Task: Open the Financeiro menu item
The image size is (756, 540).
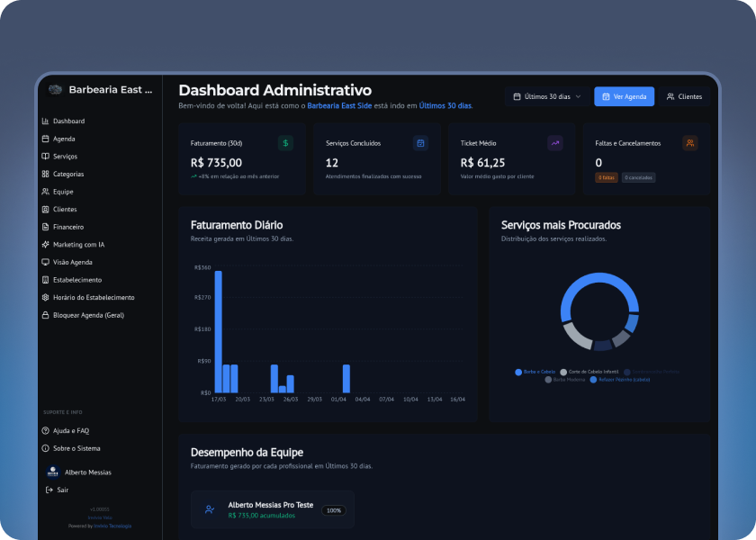Action: point(68,227)
